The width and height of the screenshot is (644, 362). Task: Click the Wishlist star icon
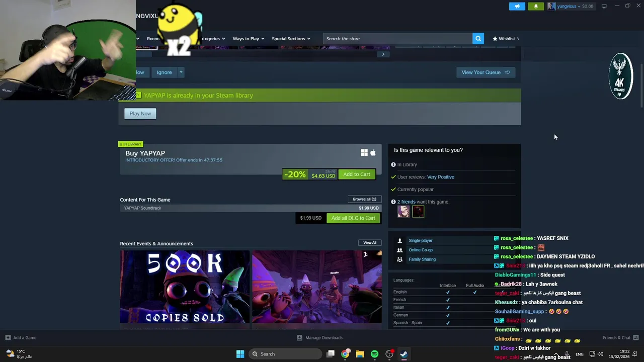(x=495, y=39)
